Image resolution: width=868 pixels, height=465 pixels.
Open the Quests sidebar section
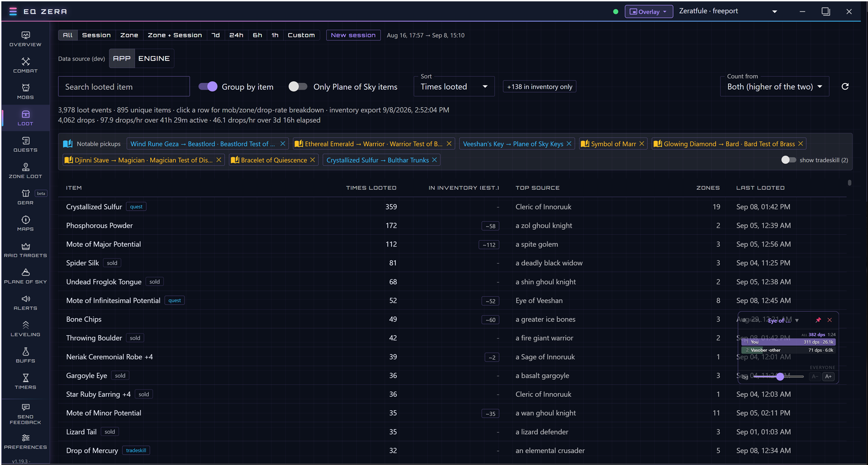[x=25, y=145]
